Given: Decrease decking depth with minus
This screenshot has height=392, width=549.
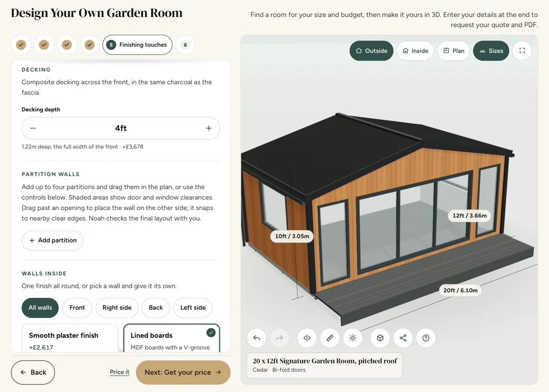Looking at the screenshot, I should point(33,128).
